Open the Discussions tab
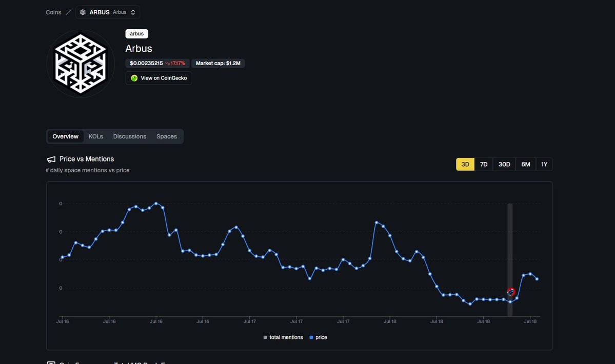This screenshot has height=364, width=615. [129, 136]
